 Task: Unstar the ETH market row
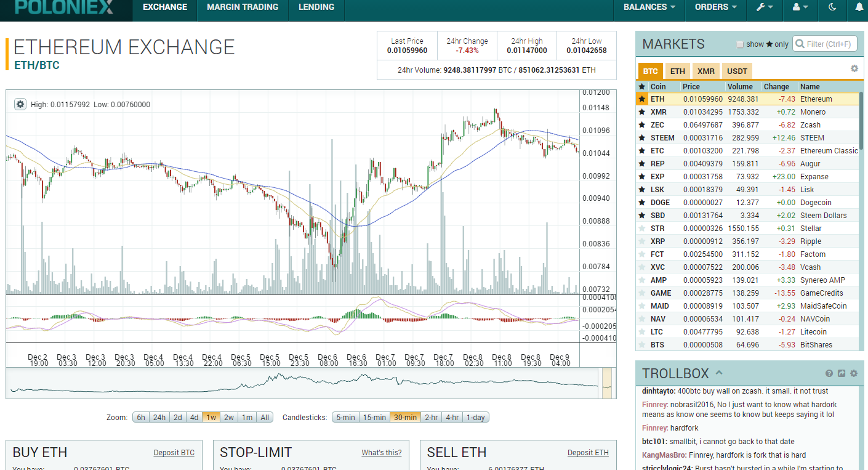642,99
